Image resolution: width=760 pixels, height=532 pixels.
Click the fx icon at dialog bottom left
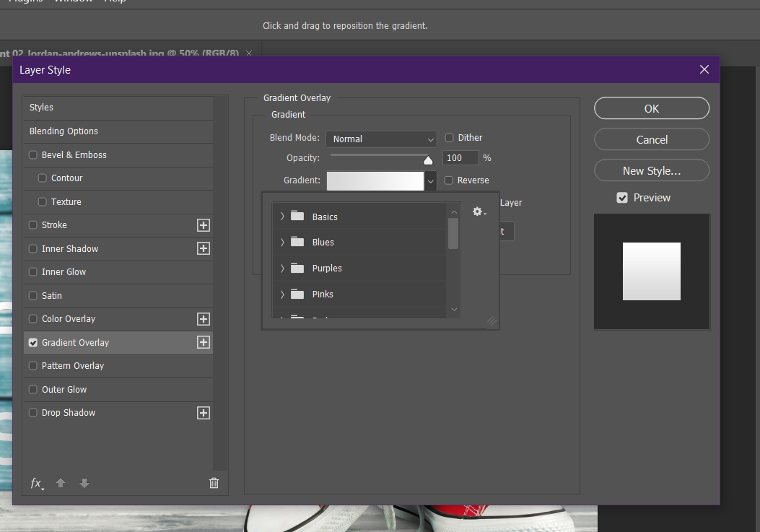(36, 483)
